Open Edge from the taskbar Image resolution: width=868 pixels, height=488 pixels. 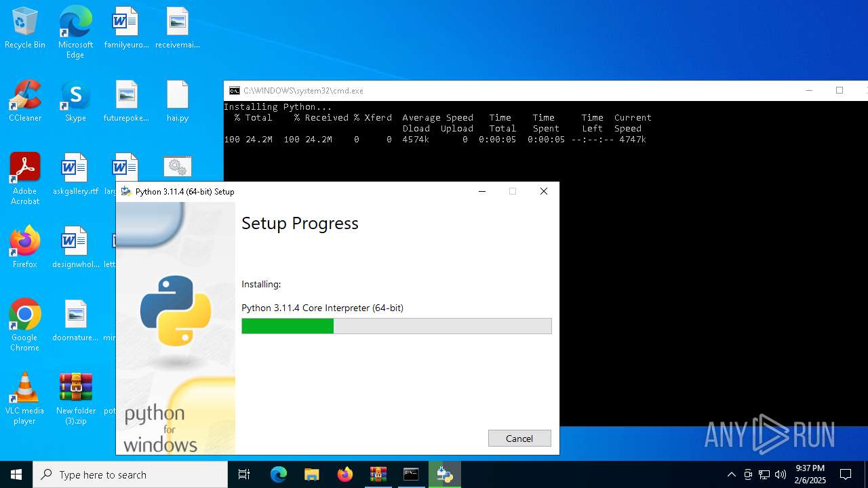pos(279,474)
